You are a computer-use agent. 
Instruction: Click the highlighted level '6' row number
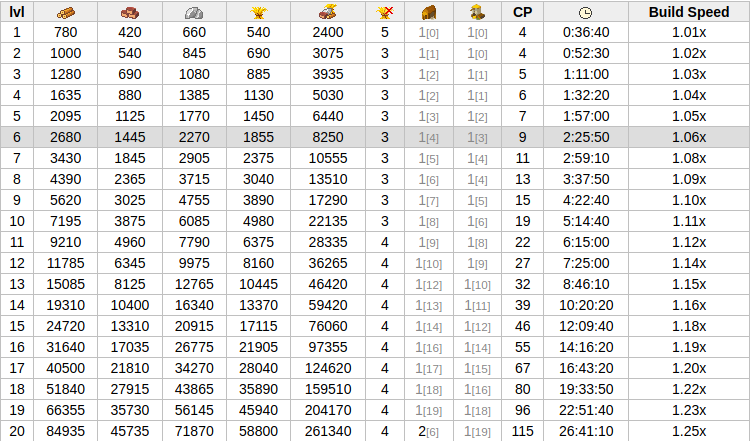tap(17, 138)
